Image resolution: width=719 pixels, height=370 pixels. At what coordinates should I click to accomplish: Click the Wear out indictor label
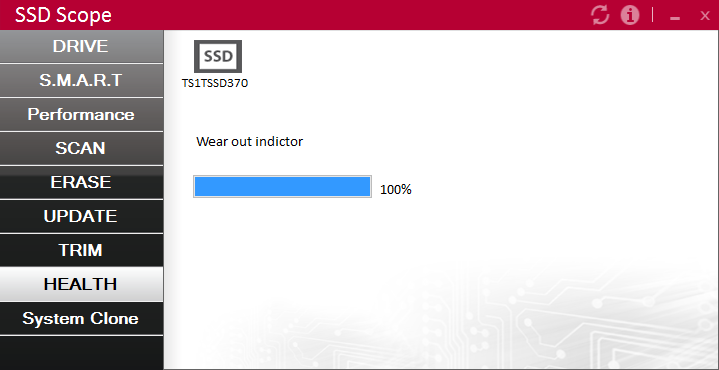[x=249, y=141]
